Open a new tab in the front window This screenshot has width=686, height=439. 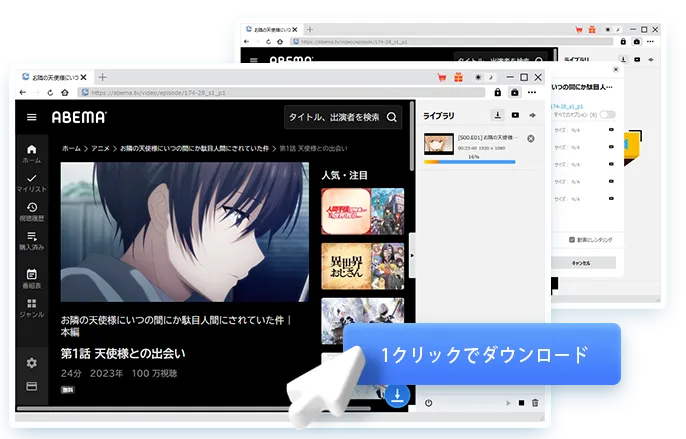coord(102,77)
